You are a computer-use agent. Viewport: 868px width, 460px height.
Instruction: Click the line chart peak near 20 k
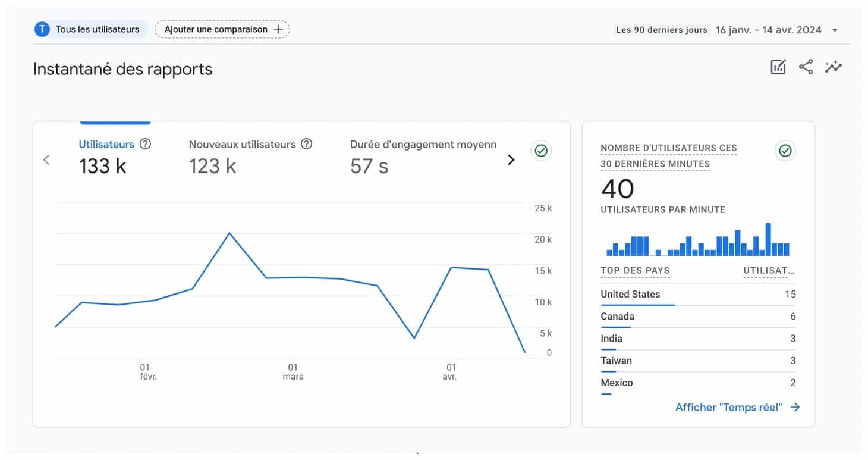[229, 233]
